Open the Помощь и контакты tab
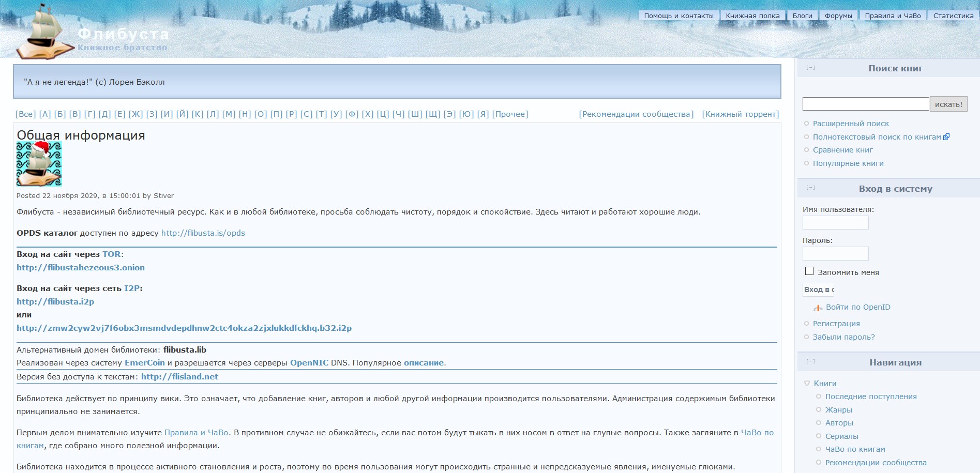Image resolution: width=980 pixels, height=473 pixels. point(679,16)
